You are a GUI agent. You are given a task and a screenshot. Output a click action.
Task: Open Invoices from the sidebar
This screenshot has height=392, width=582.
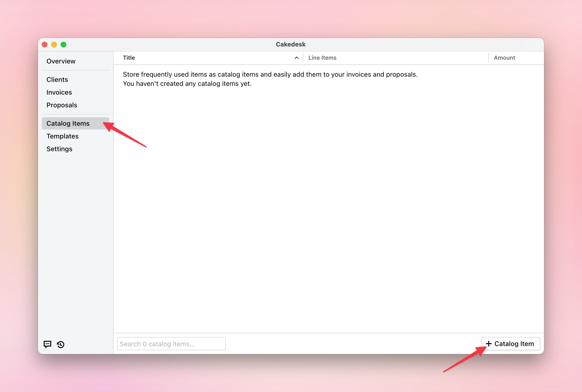pyautogui.click(x=59, y=92)
